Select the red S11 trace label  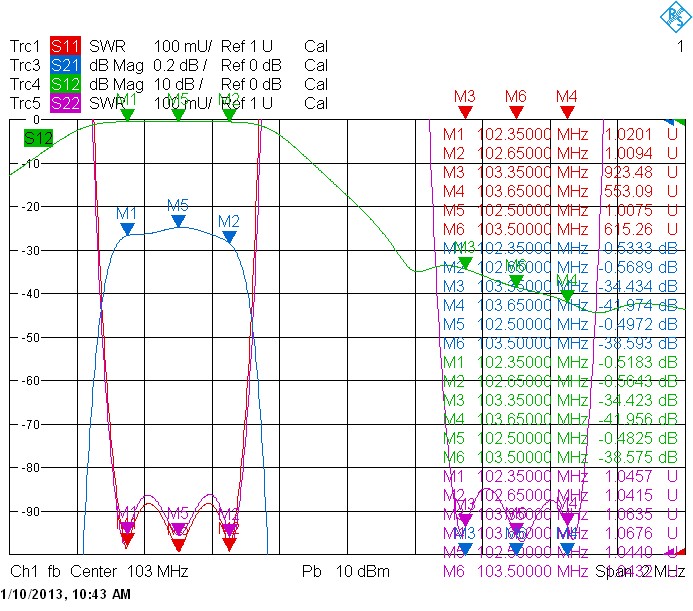click(65, 46)
